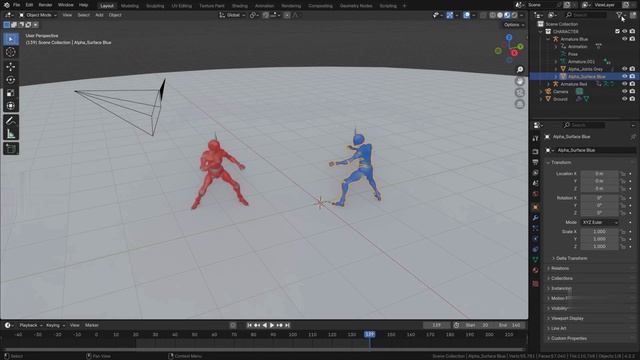Open the viewport Add menu

point(99,15)
